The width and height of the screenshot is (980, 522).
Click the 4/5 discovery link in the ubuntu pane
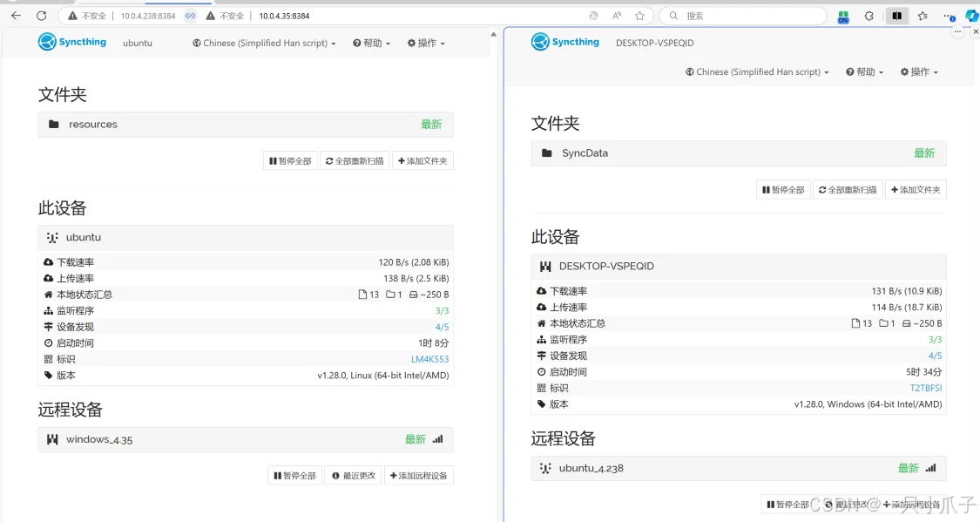click(442, 327)
